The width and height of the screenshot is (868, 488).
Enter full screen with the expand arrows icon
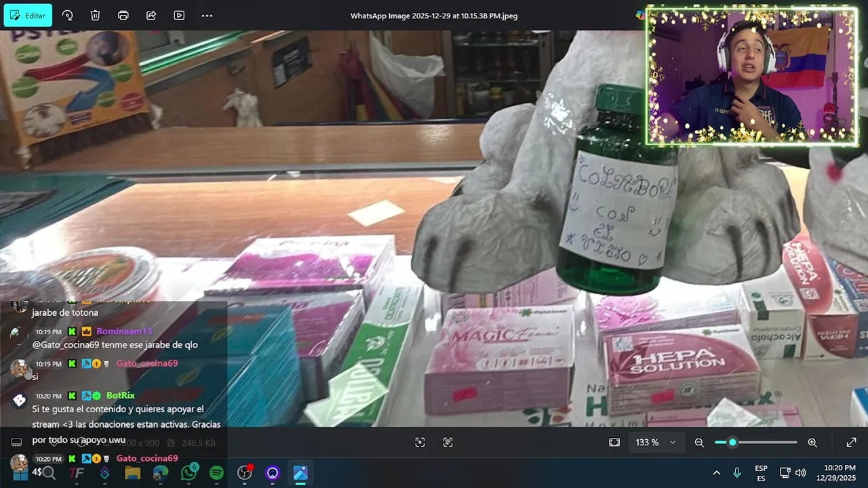(x=851, y=443)
